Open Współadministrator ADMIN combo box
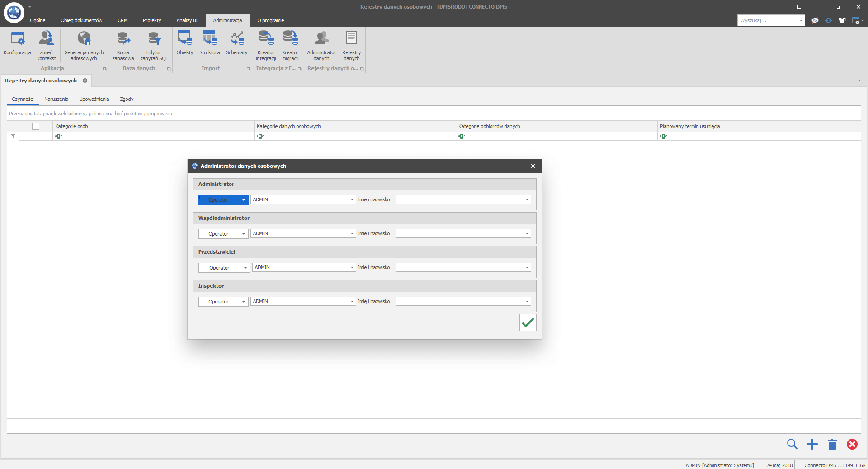 tap(303, 233)
